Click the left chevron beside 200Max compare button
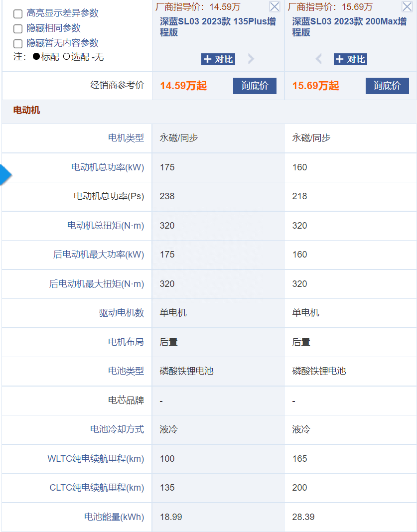The height and width of the screenshot is (532, 417). [x=319, y=59]
